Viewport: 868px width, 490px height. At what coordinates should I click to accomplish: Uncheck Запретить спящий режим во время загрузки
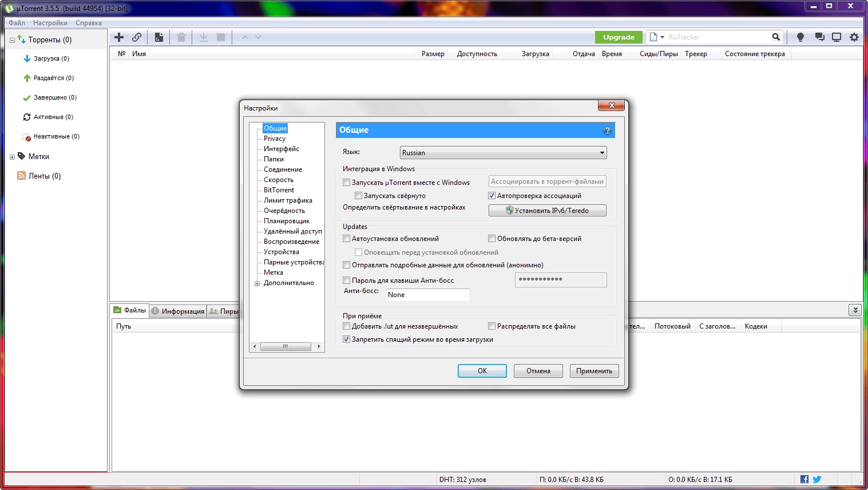pyautogui.click(x=346, y=339)
